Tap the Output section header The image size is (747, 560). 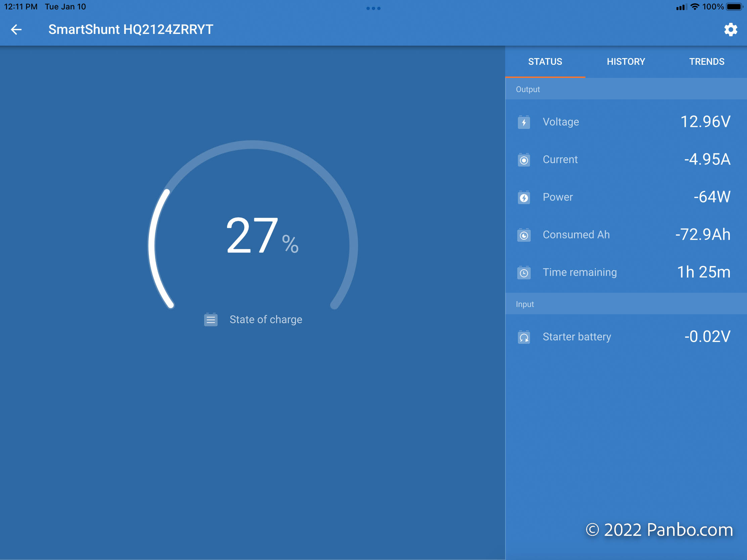click(626, 89)
